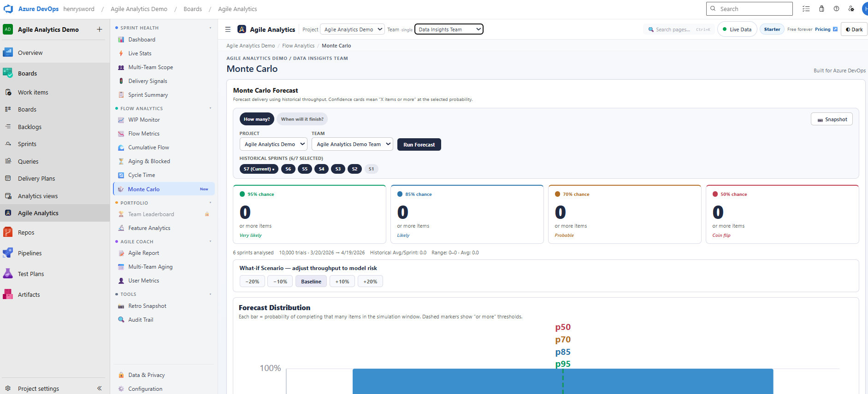Image resolution: width=868 pixels, height=394 pixels.
Task: Click the Run Forecast button
Action: point(419,145)
